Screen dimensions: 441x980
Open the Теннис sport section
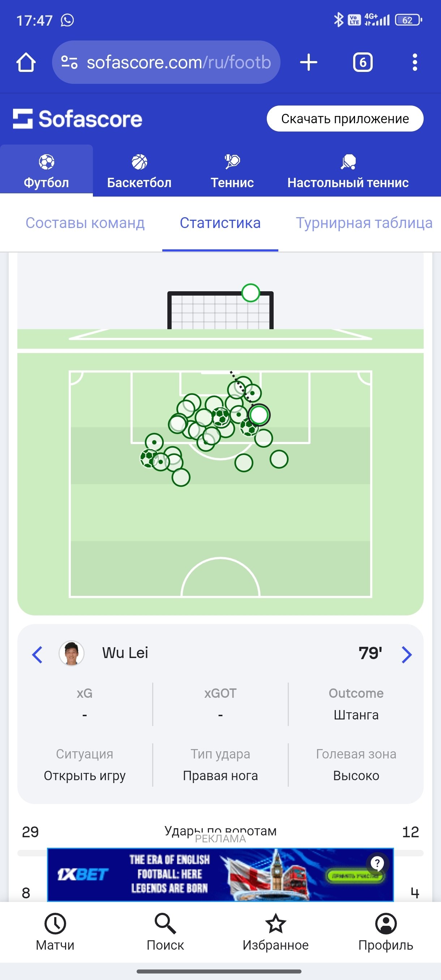pyautogui.click(x=232, y=171)
